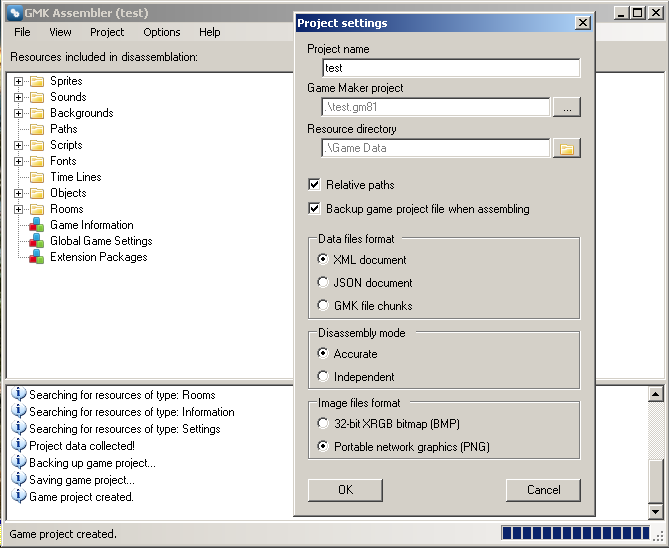The image size is (669, 548).
Task: Uncheck Backup game project file when assembling
Action: pyautogui.click(x=315, y=209)
